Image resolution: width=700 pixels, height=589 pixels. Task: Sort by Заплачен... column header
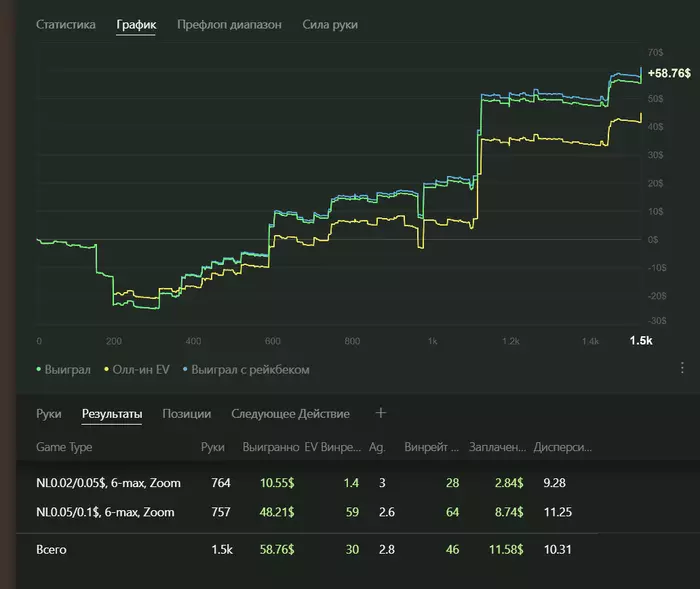click(x=497, y=447)
